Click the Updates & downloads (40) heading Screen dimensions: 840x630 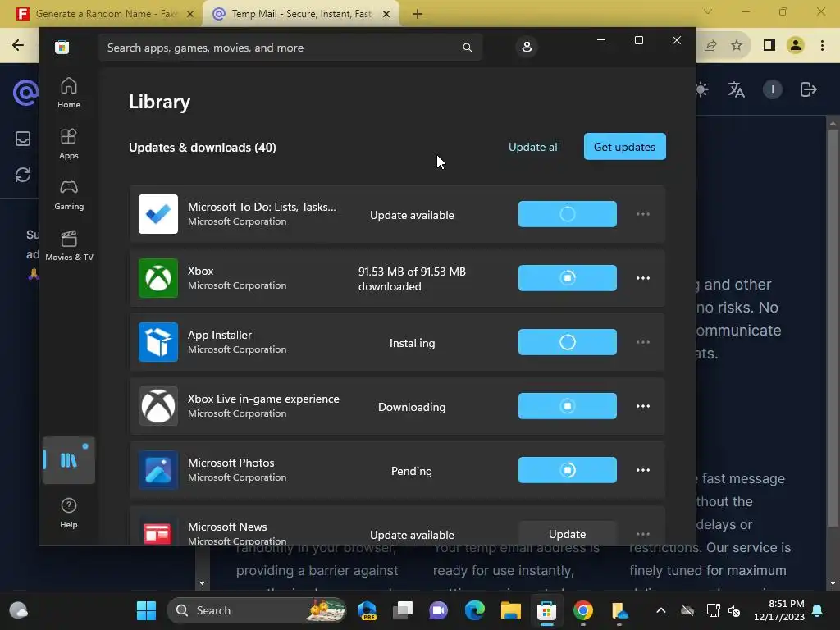tap(203, 148)
